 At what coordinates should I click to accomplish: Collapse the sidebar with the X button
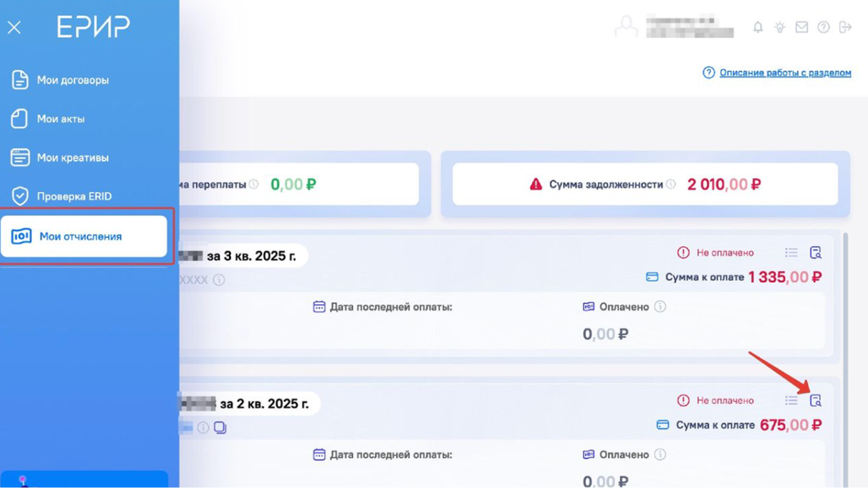pos(14,27)
